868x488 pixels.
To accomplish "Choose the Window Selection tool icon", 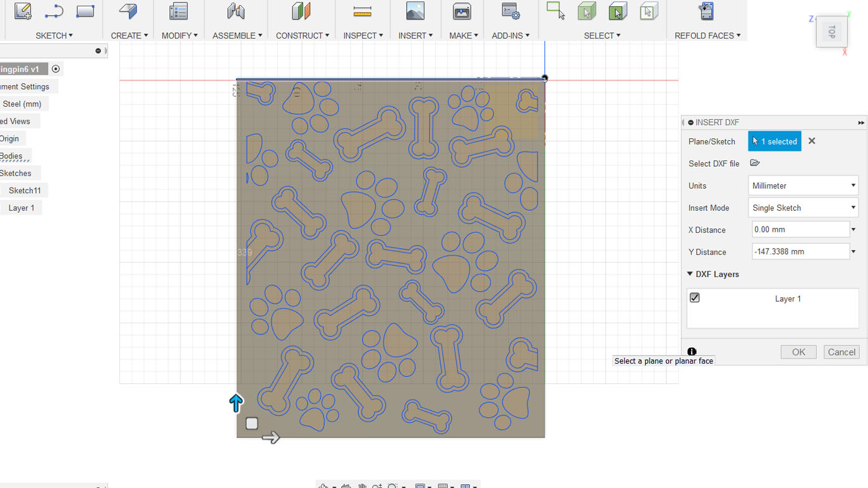I will 555,11.
